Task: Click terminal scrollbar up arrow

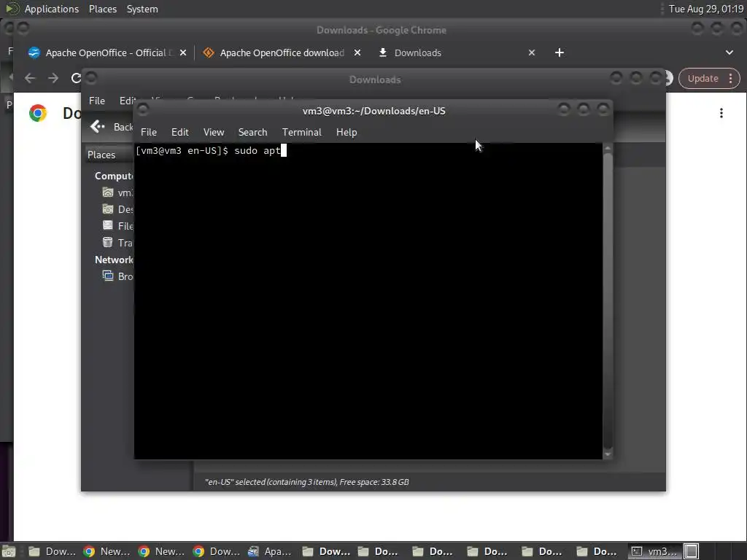Action: coord(608,149)
